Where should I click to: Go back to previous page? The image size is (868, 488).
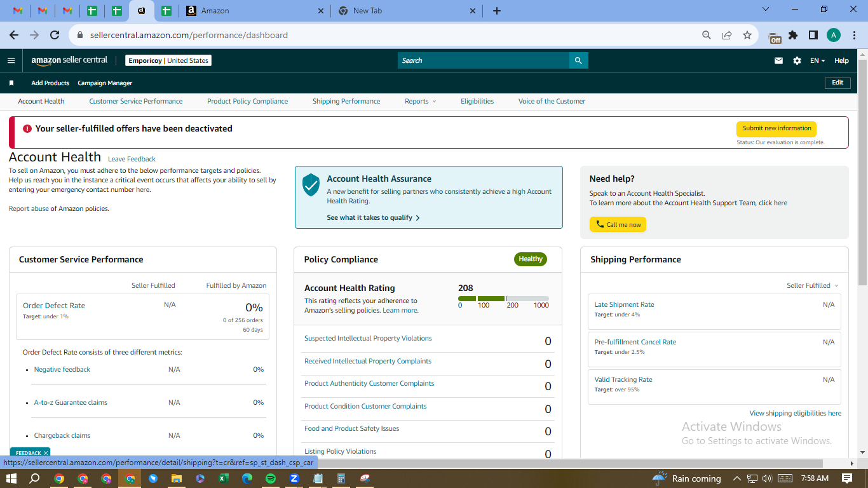[x=14, y=35]
